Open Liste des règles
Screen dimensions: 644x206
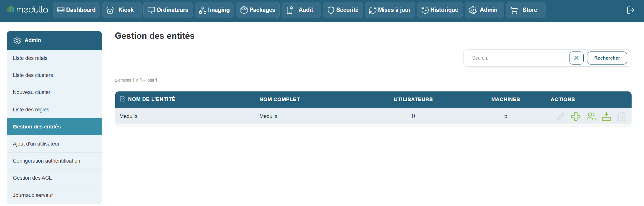(x=54, y=110)
